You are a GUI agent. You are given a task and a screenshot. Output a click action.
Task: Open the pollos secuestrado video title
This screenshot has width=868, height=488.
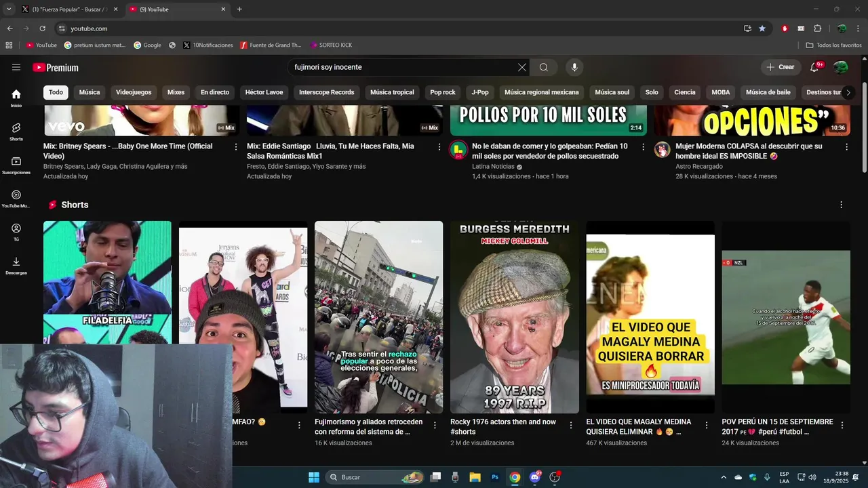pos(550,151)
